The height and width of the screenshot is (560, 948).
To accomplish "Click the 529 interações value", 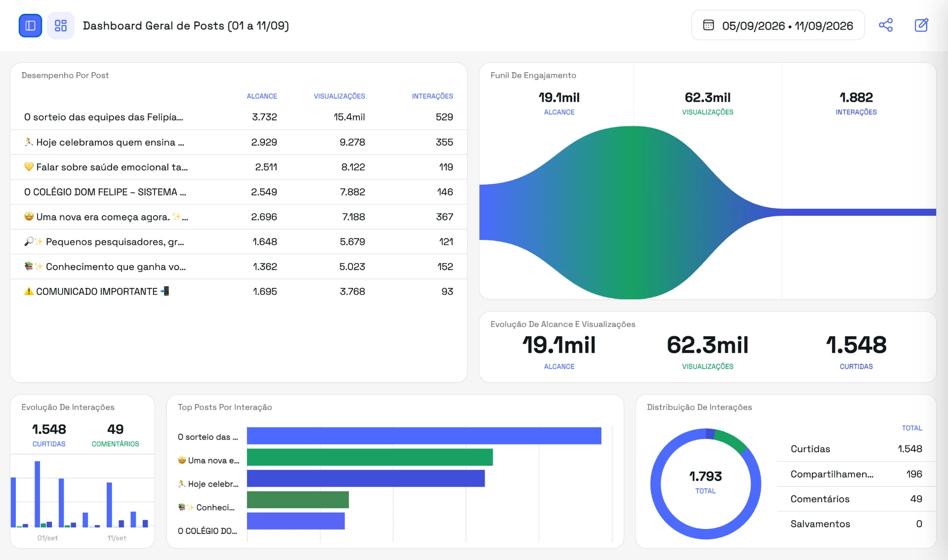I will 444,117.
